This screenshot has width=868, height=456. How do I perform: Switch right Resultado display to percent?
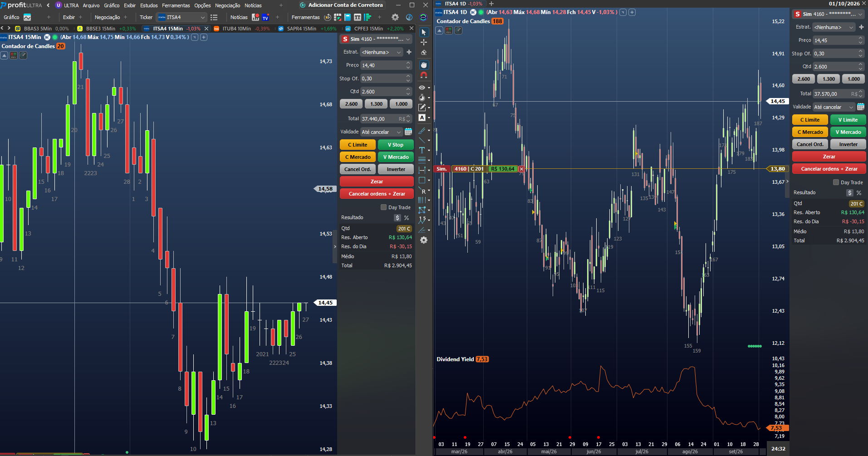(859, 193)
